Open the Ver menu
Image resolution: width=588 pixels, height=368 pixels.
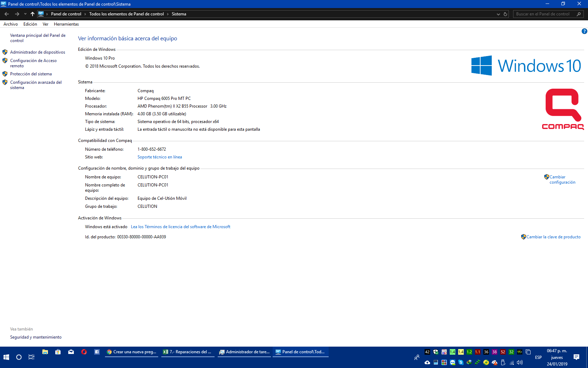[45, 24]
